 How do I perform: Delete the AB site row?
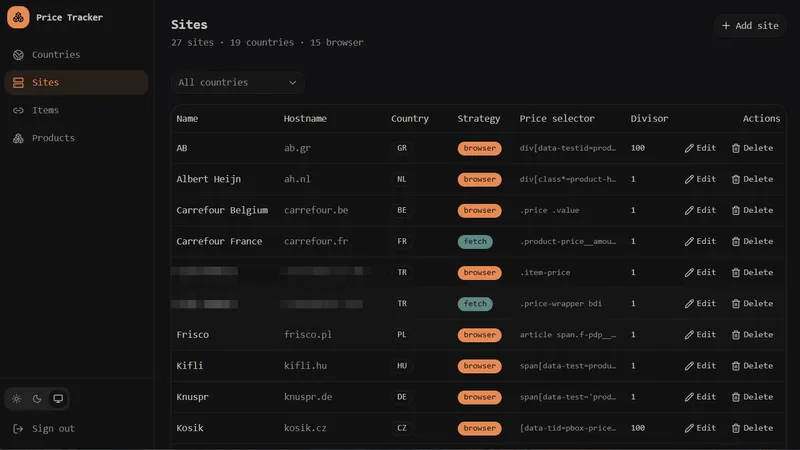(753, 148)
